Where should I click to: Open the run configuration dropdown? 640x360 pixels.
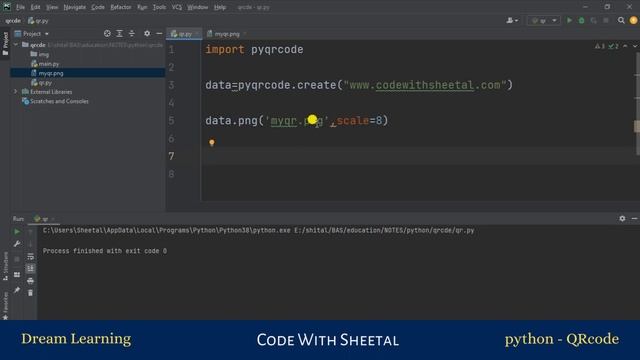point(543,20)
